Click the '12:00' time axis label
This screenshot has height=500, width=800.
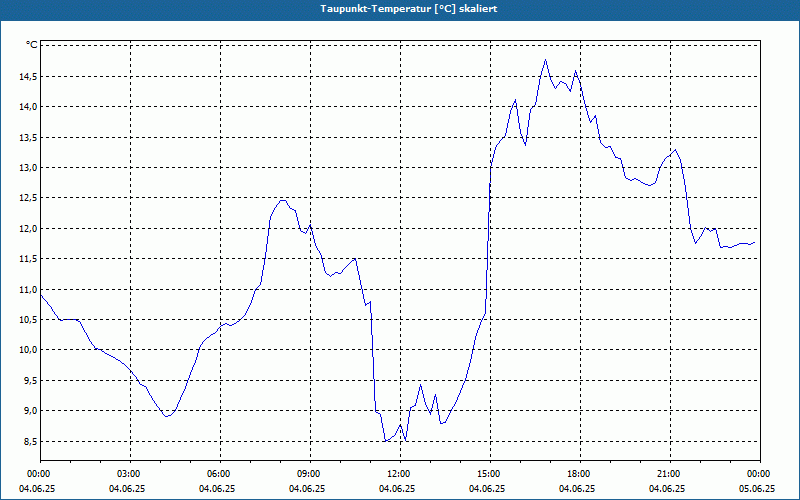[x=397, y=474]
